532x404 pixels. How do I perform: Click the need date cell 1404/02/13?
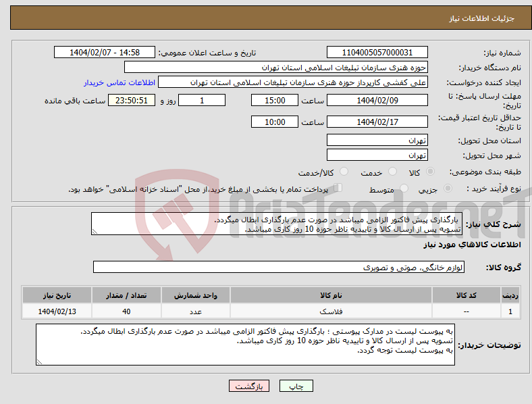coord(57,311)
